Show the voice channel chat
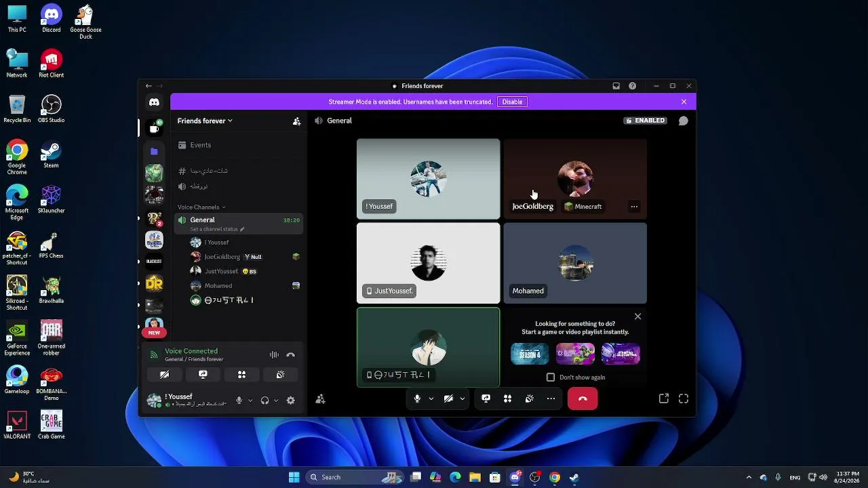868x488 pixels. pyautogui.click(x=684, y=121)
